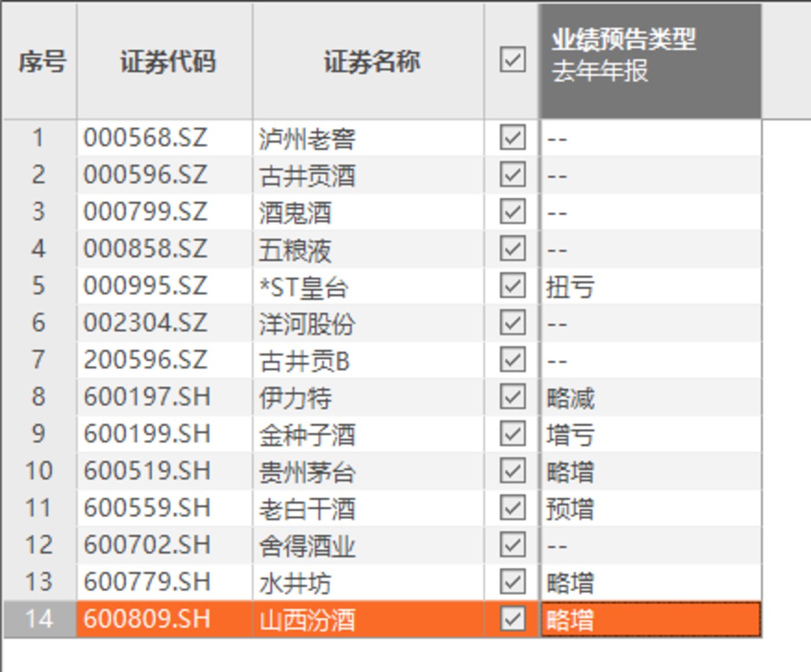
Task: Deselect the 水井坊 row checkbox
Action: point(513,583)
